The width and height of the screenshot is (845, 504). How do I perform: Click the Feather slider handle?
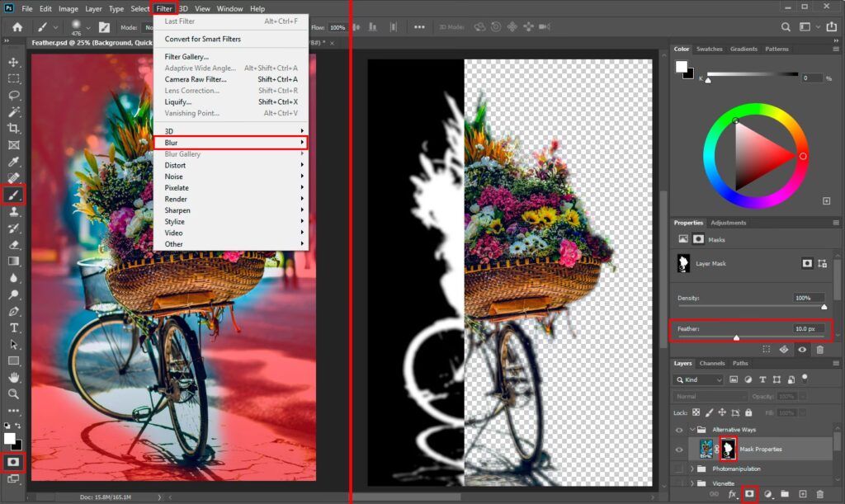(736, 337)
